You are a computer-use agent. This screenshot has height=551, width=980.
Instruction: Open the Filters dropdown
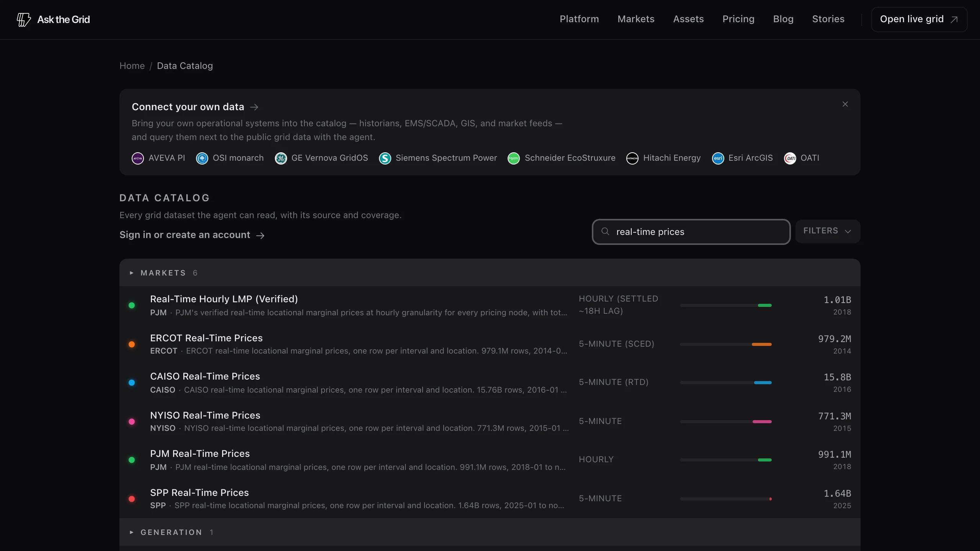click(828, 231)
